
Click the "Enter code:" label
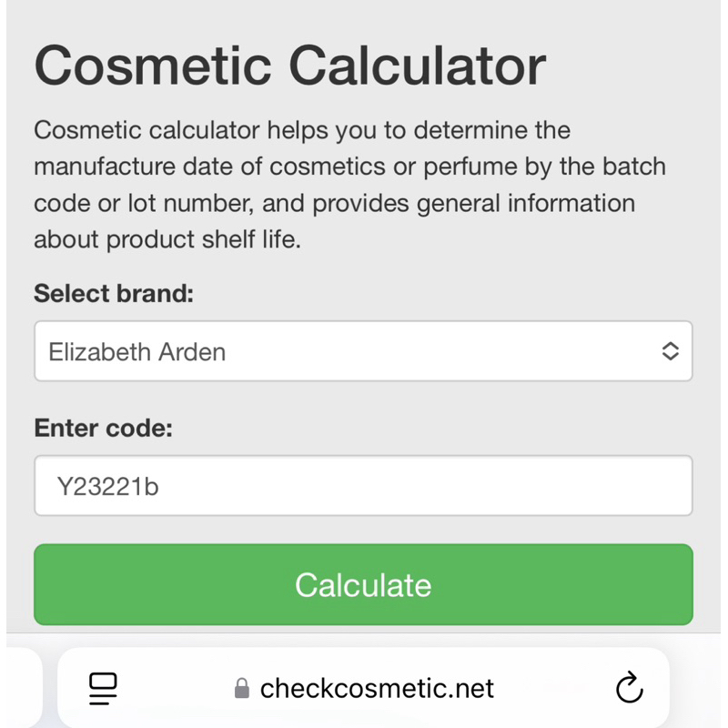[x=103, y=428]
